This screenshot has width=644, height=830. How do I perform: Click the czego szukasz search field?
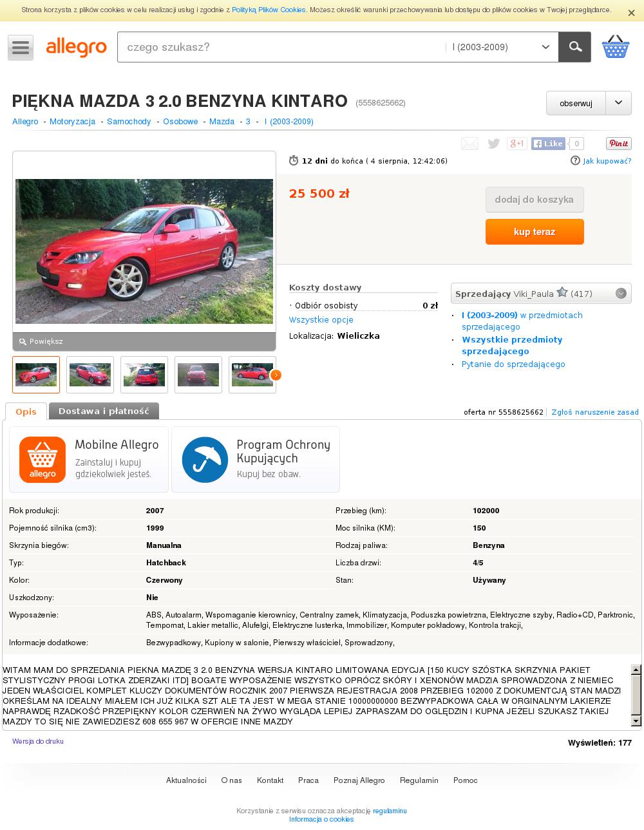coord(281,47)
